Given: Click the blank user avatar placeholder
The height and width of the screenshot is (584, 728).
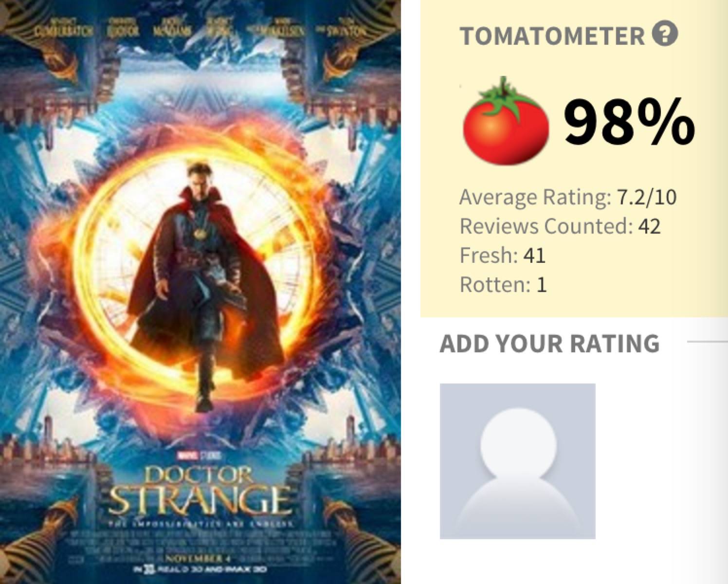Looking at the screenshot, I should [517, 461].
